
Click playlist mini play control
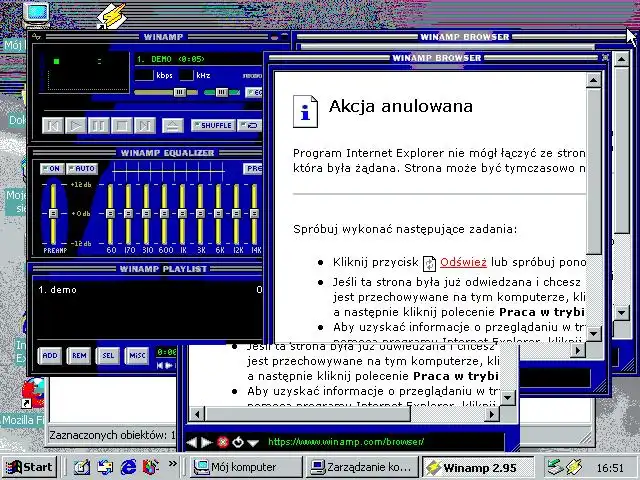(x=168, y=365)
